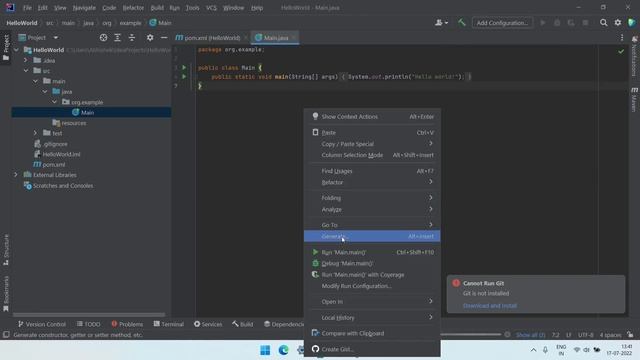Viewport: 640px width, 360px height.
Task: Collapse the main folder node
Action: [x=36, y=81]
